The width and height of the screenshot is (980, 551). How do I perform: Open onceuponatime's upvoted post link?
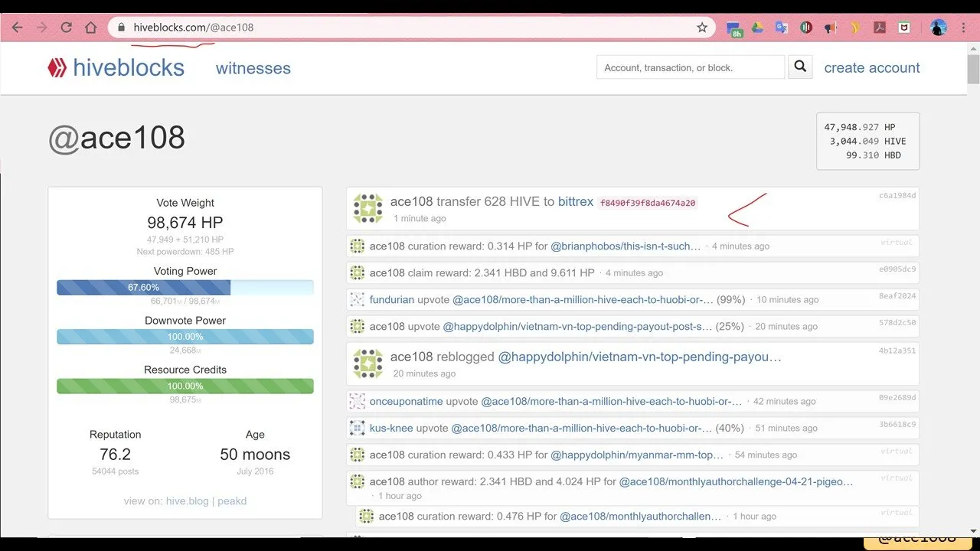pyautogui.click(x=612, y=401)
